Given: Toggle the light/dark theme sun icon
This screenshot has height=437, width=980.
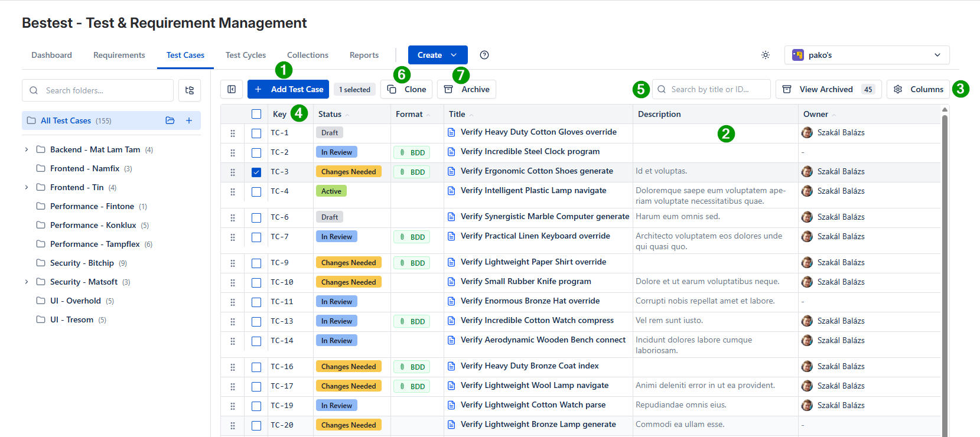Looking at the screenshot, I should (x=766, y=55).
